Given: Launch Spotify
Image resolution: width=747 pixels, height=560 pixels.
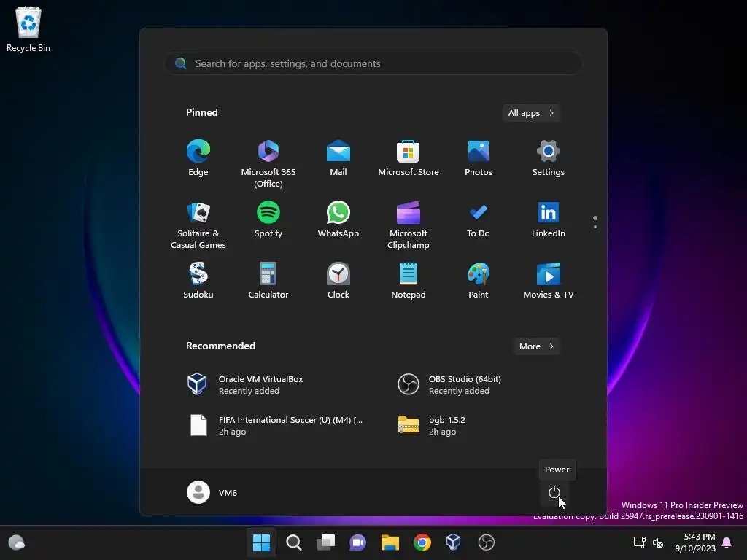Looking at the screenshot, I should pos(268,219).
